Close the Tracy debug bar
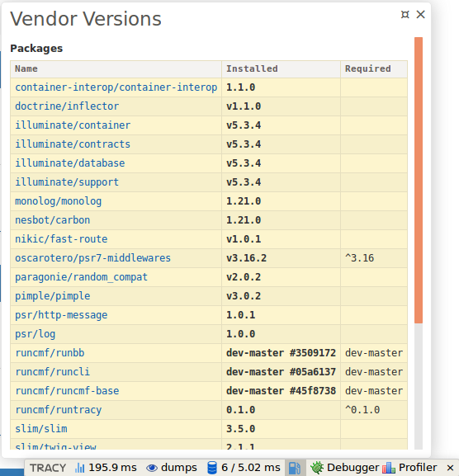The height and width of the screenshot is (476, 459). point(450,468)
